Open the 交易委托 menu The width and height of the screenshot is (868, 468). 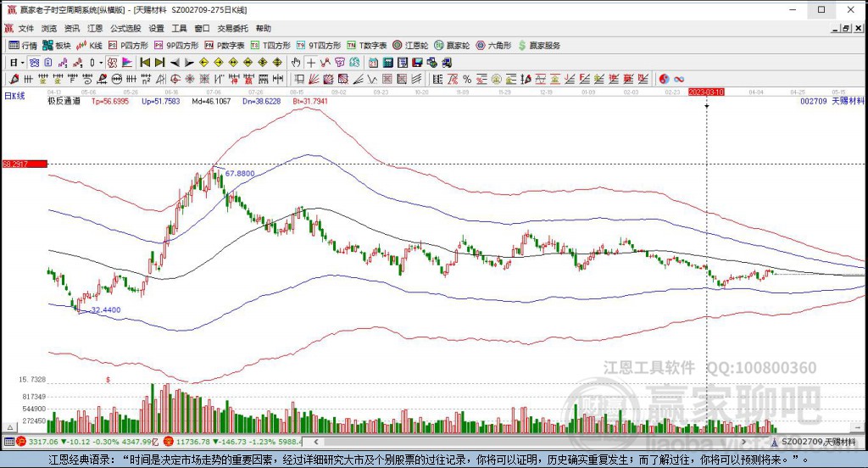click(232, 28)
